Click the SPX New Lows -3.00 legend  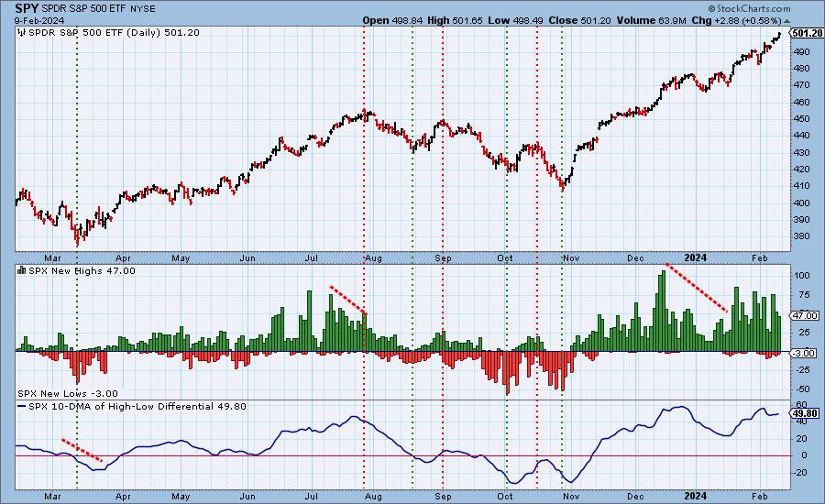click(x=68, y=393)
